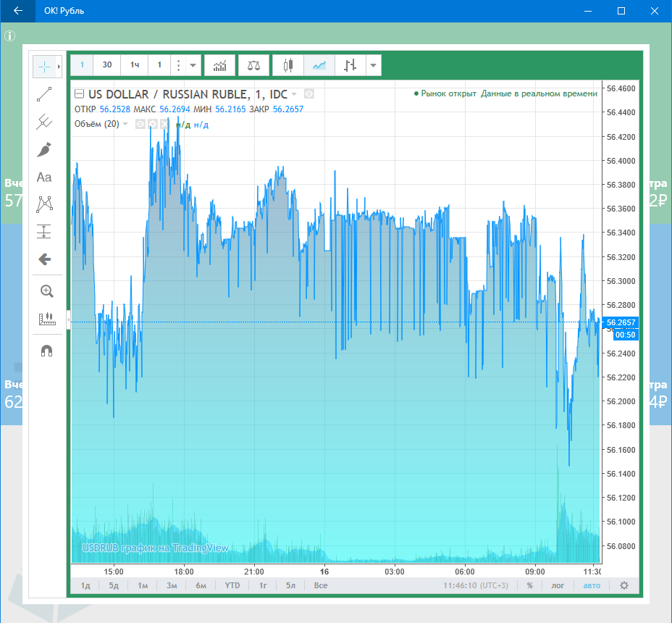The image size is (672, 623).
Task: Collapse the left drawing toolbar handle
Action: (69, 319)
